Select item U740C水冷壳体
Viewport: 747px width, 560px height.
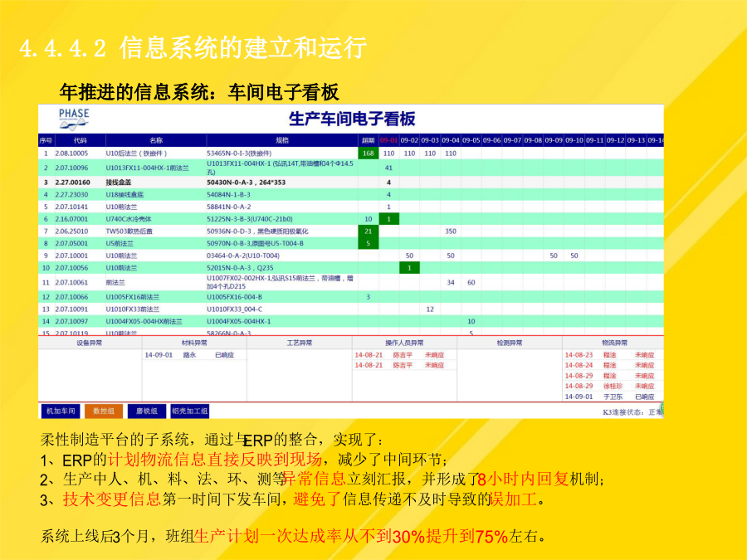[128, 219]
